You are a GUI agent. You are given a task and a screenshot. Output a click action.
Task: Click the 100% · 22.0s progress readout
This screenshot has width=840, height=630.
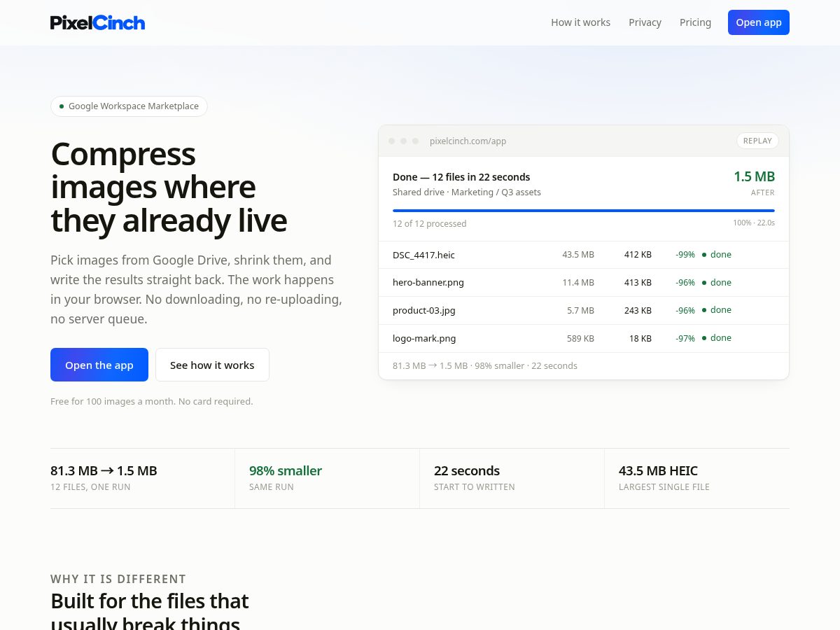pyautogui.click(x=754, y=223)
